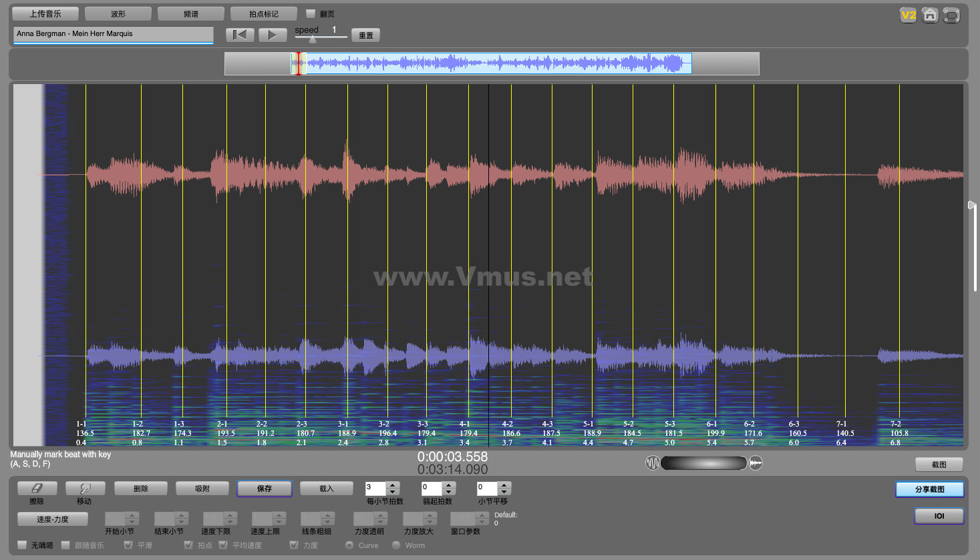The image size is (980, 560).
Task: Click the 保存 save button
Action: [x=265, y=489]
